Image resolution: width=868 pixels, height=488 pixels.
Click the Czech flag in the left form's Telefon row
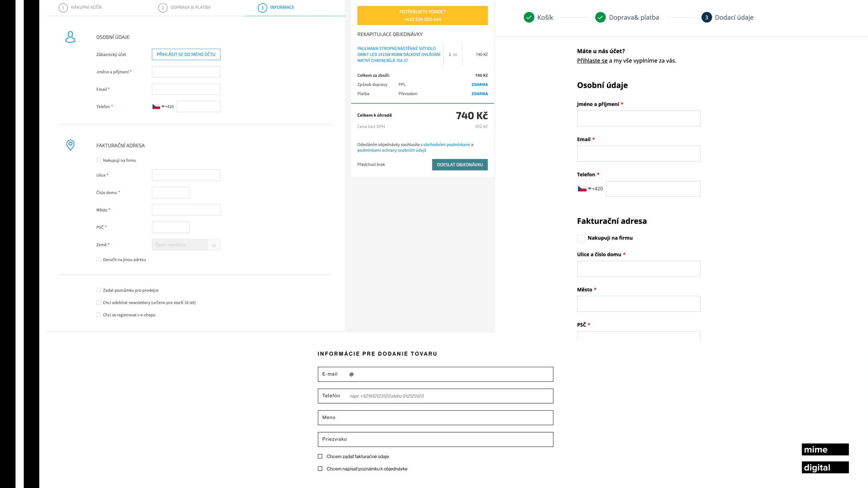click(x=156, y=107)
